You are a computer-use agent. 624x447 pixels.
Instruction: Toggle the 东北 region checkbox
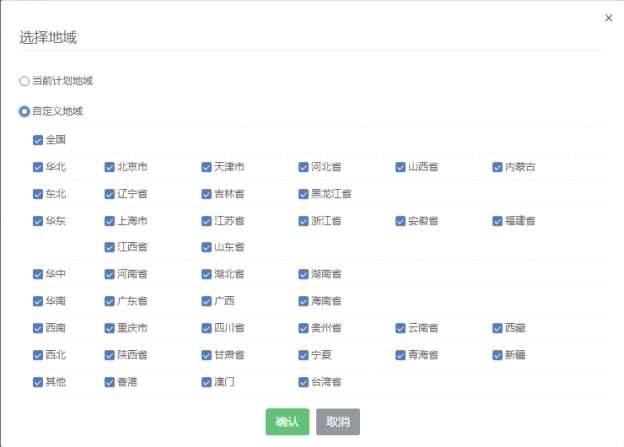38,194
